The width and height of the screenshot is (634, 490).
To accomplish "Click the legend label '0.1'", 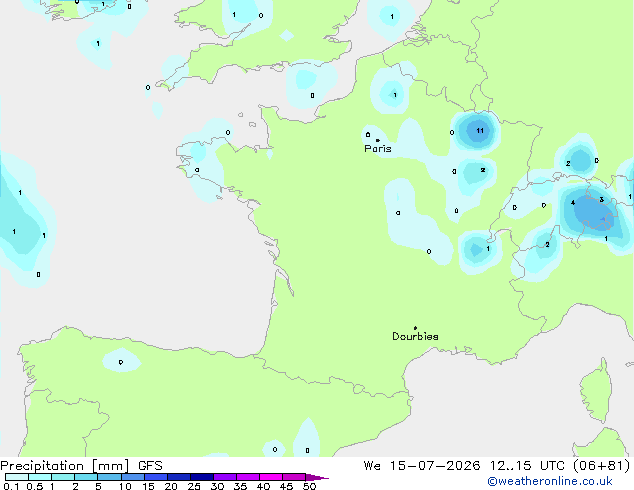I will point(11,486).
